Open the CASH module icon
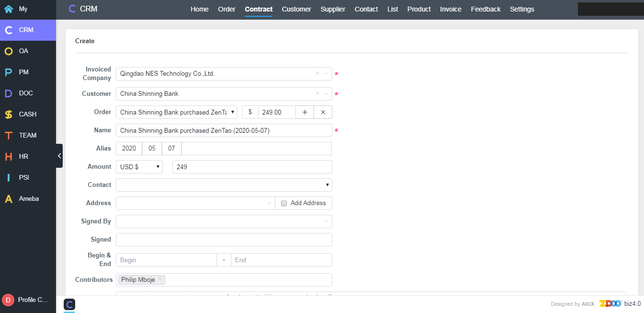644x313 pixels. click(9, 115)
